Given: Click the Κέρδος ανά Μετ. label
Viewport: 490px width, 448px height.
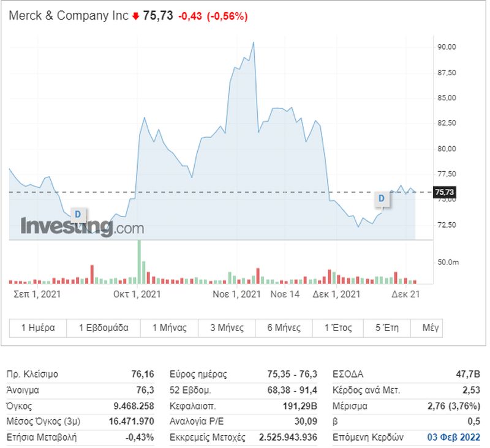Looking at the screenshot, I should pyautogui.click(x=366, y=390).
